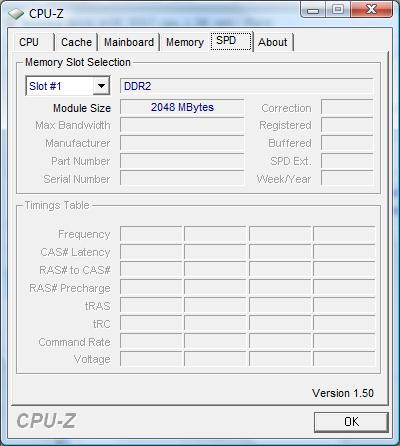Click the CPU-Z logo at bottom left
Screen dimensions: 400x446
point(46,421)
